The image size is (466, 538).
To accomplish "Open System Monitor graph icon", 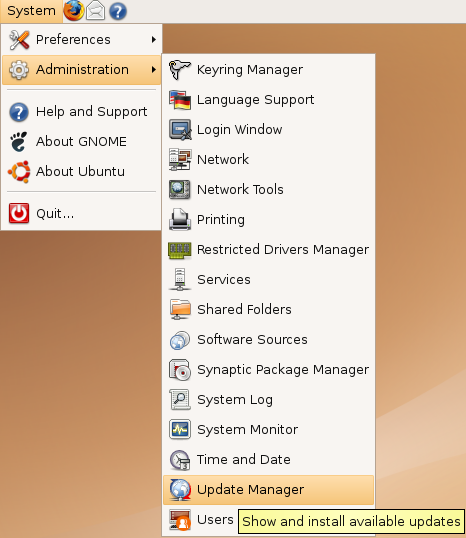I will [x=180, y=430].
